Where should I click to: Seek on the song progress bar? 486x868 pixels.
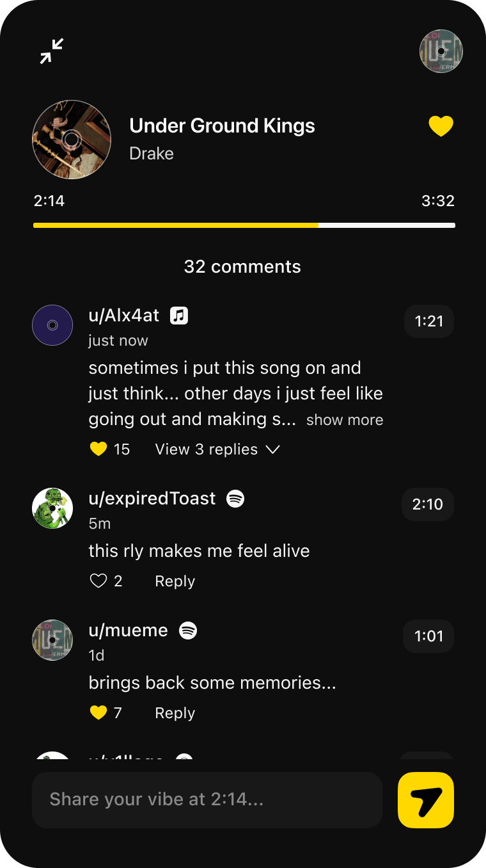[x=244, y=225]
